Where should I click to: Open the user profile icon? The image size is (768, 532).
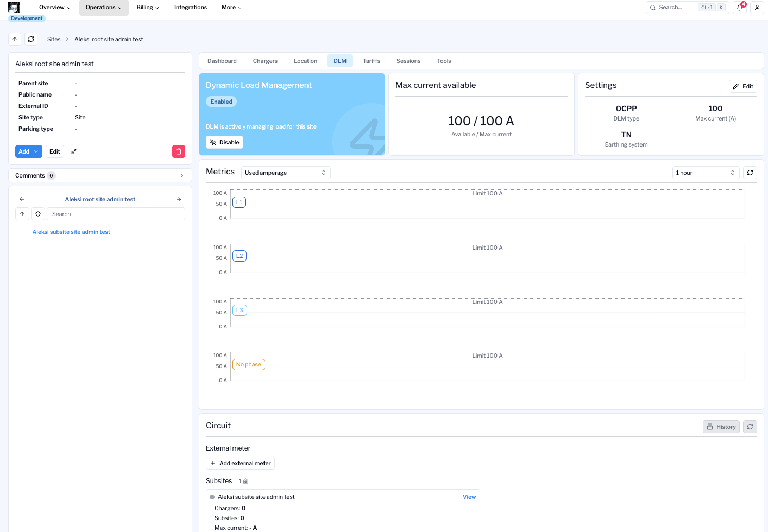point(757,8)
